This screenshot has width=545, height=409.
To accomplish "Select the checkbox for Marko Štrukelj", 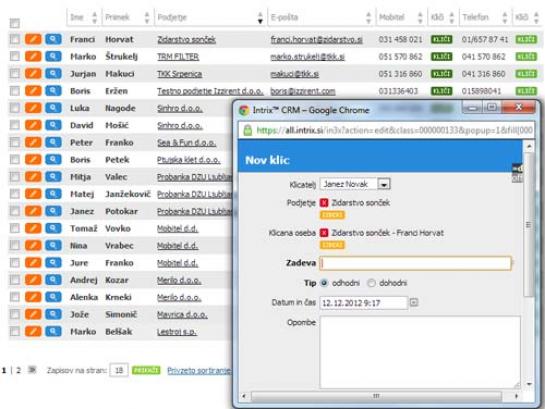I will coord(15,56).
